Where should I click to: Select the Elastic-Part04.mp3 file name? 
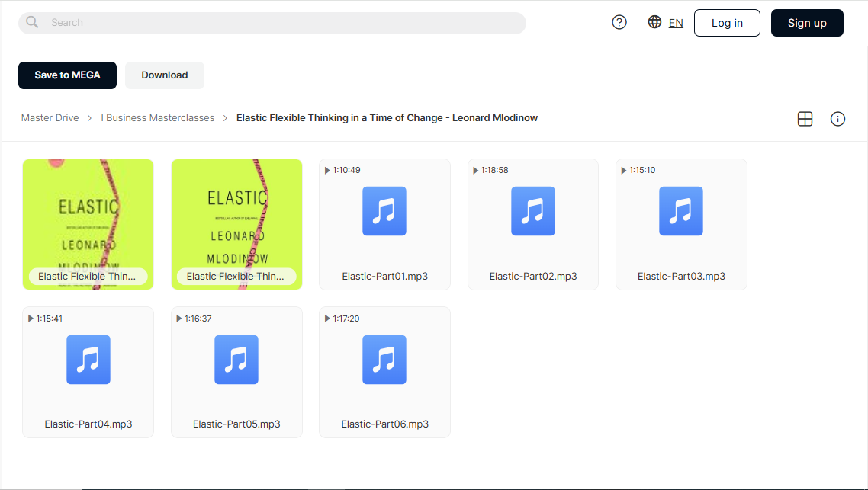coord(88,424)
